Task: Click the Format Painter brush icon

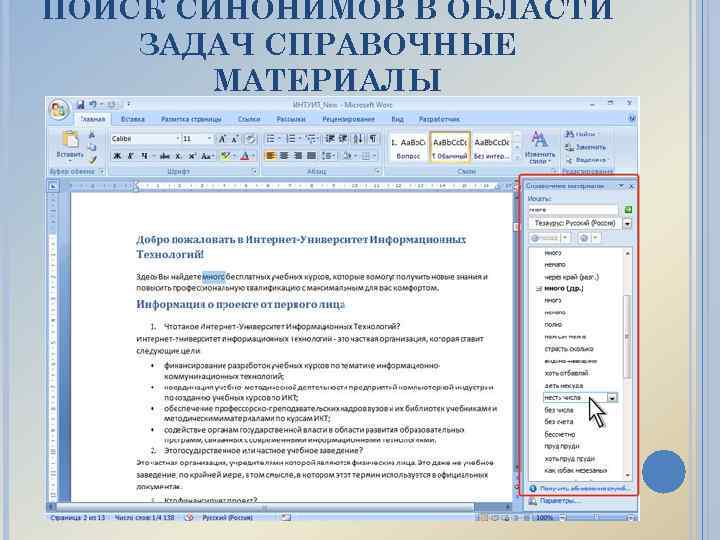Action: (x=92, y=160)
